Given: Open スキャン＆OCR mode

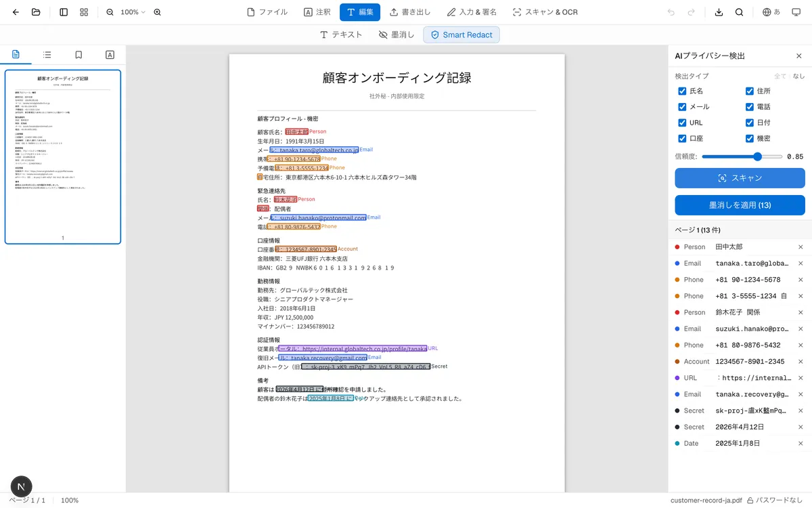Looking at the screenshot, I should tap(545, 12).
